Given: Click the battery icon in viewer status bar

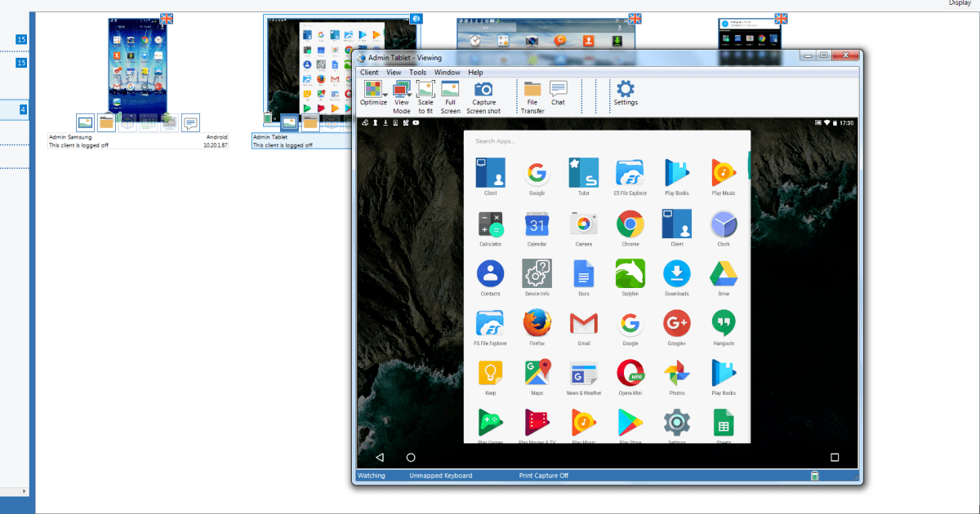Looking at the screenshot, I should pos(813,476).
